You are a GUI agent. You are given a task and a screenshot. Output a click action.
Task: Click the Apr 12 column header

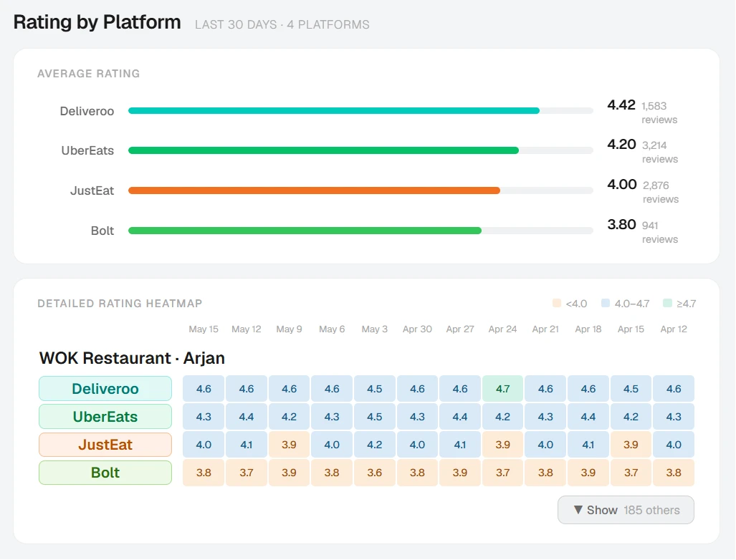click(673, 329)
